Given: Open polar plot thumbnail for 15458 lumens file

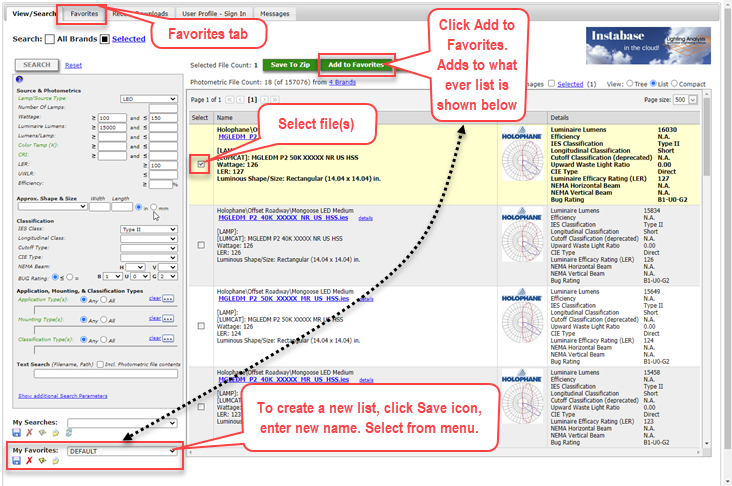Looking at the screenshot, I should pyautogui.click(x=522, y=403).
